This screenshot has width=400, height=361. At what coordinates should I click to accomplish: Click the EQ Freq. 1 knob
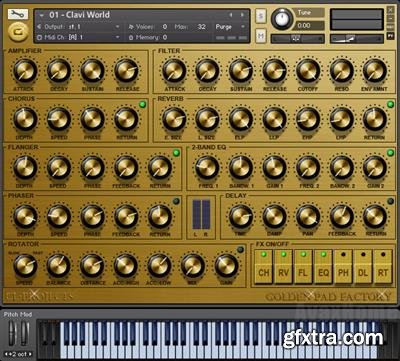click(207, 167)
